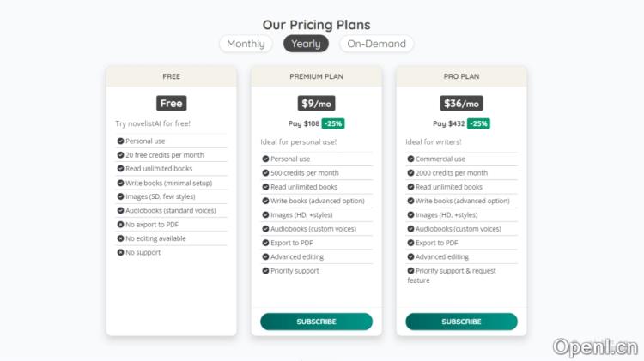This screenshot has height=361, width=644.
Task: Click the X icon beside No editing available
Action: click(x=120, y=238)
